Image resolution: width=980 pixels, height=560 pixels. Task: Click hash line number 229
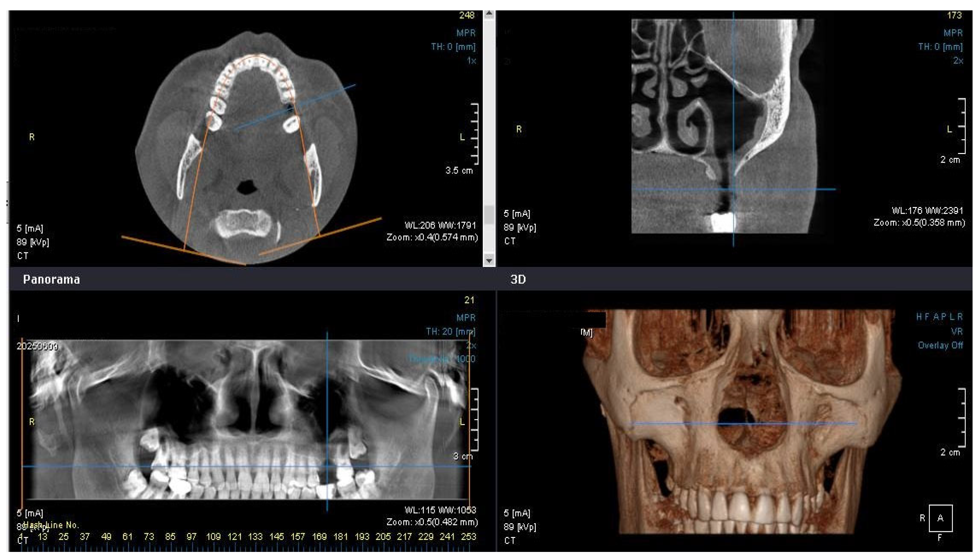tap(426, 536)
